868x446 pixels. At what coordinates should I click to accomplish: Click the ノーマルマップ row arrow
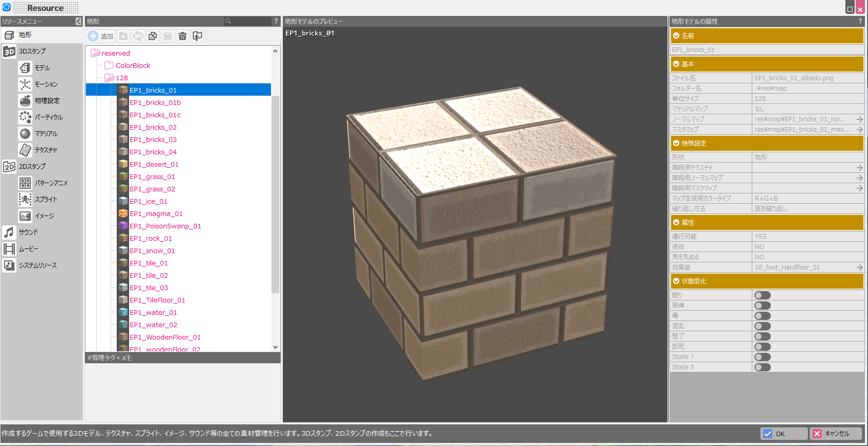[x=859, y=119]
